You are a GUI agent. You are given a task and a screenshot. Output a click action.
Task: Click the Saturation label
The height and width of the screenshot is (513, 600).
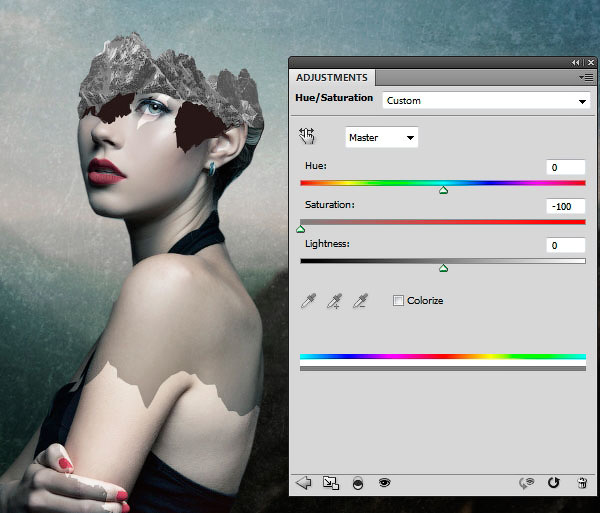[x=329, y=205]
